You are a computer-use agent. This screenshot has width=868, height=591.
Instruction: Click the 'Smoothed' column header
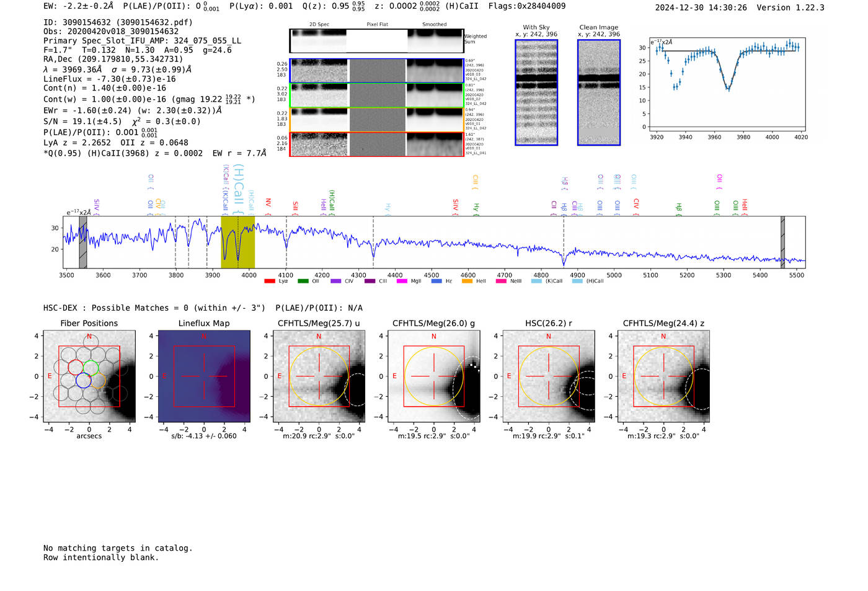[x=435, y=25]
